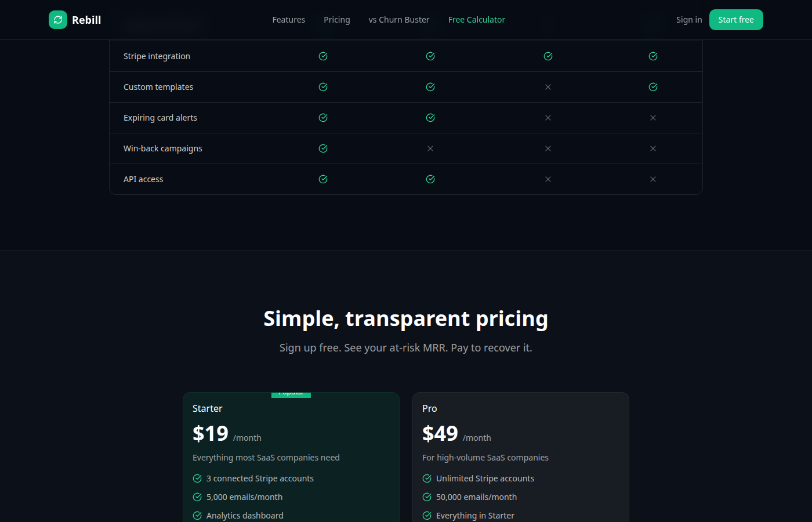Click the checkmark beside 3 connected Stripe accounts
812x522 pixels.
197,478
